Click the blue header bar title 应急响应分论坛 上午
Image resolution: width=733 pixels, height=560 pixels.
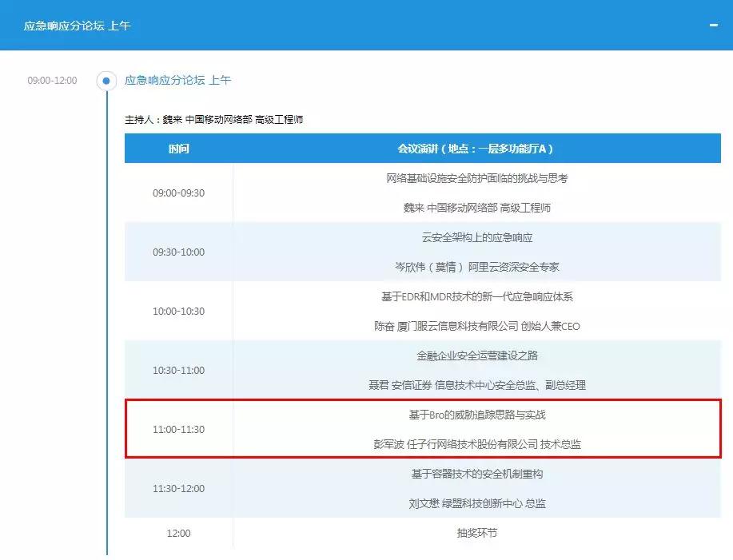78,26
